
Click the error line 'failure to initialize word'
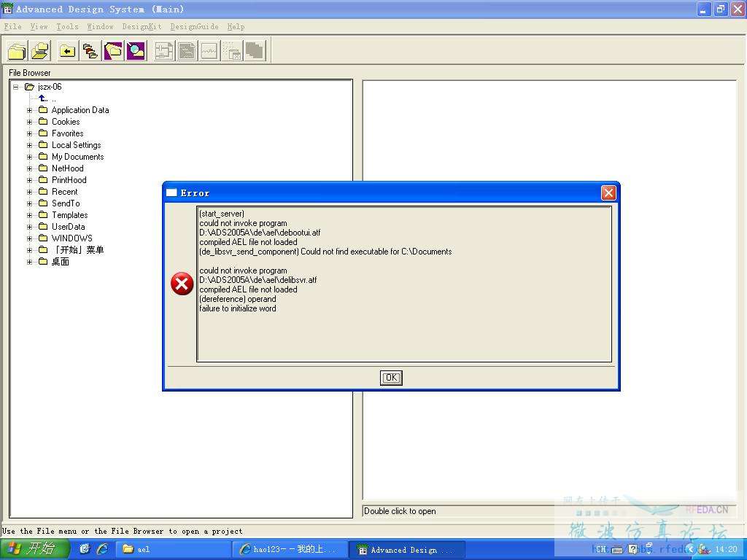click(x=238, y=308)
